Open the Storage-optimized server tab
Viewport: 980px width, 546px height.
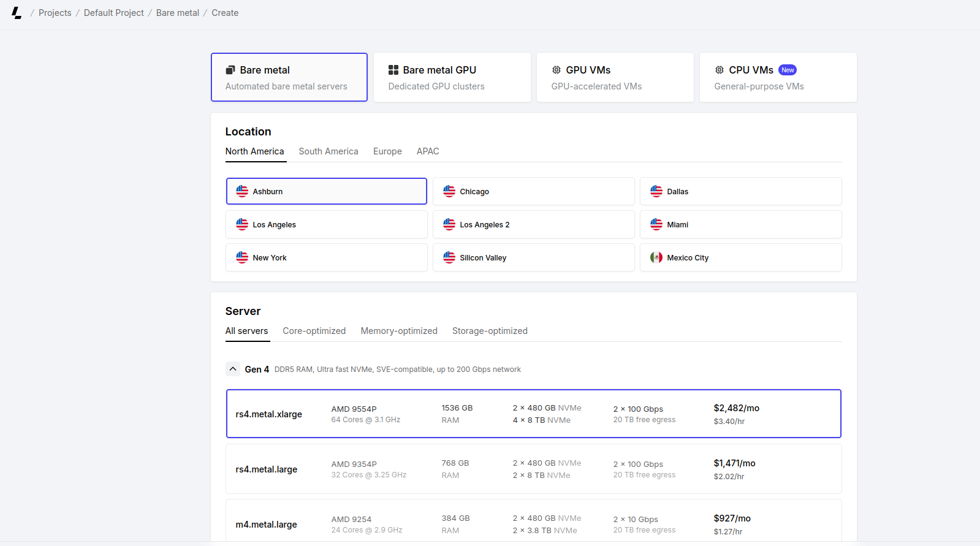490,331
